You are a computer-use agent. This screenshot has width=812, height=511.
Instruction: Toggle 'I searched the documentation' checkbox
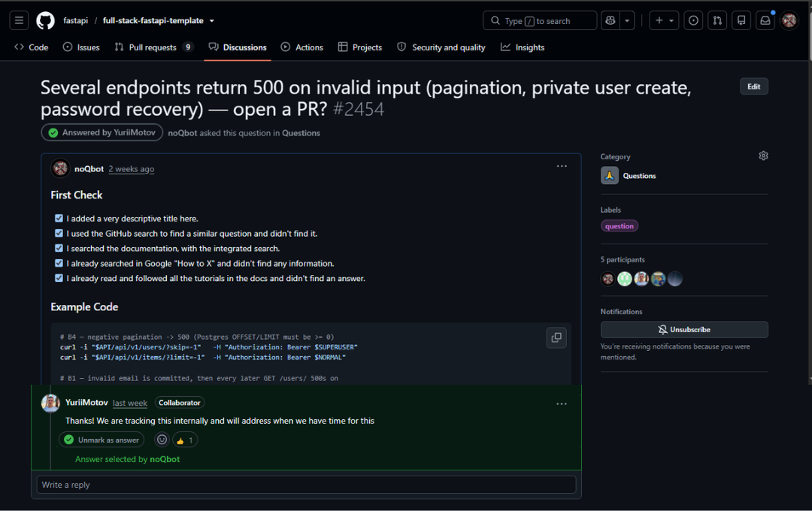[59, 249]
